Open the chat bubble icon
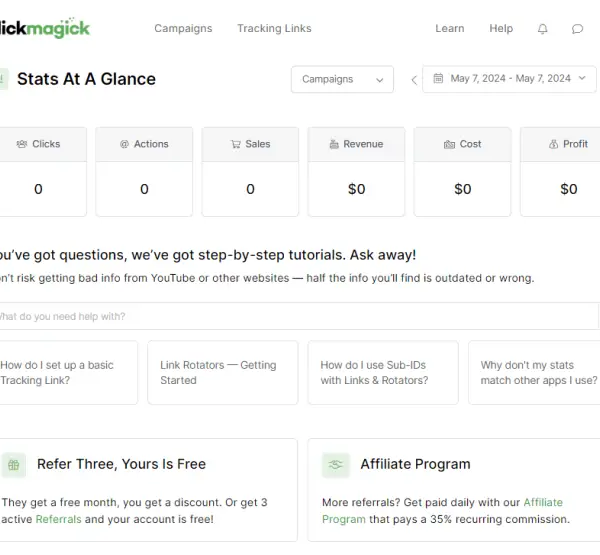Image resolution: width=600 pixels, height=555 pixels. click(577, 29)
